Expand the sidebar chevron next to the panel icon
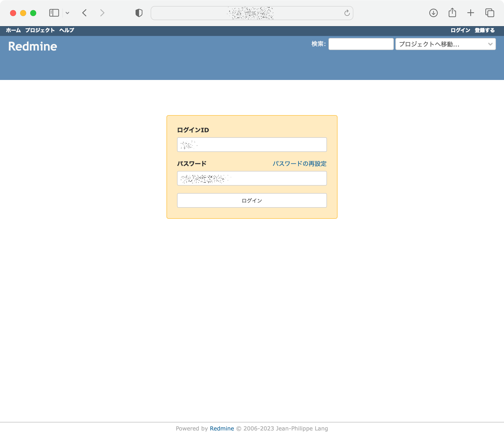Screen dimensions: 504x434 (67, 13)
